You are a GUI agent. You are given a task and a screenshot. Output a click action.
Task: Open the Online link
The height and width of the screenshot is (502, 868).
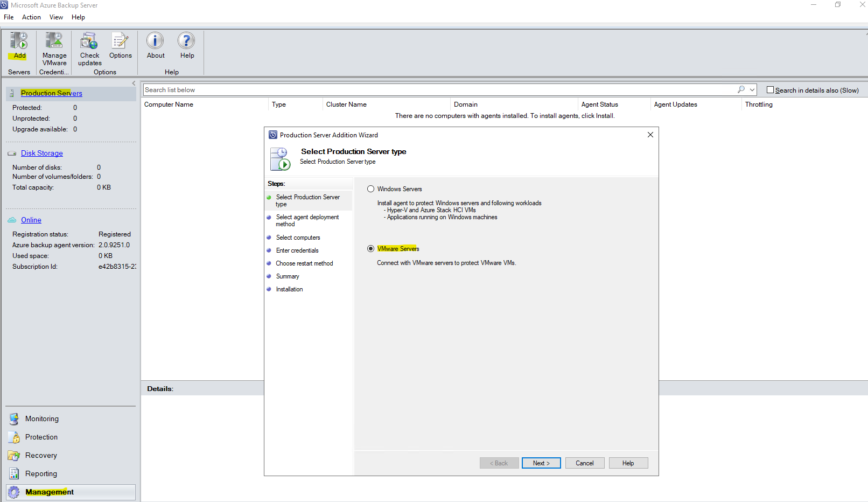31,220
